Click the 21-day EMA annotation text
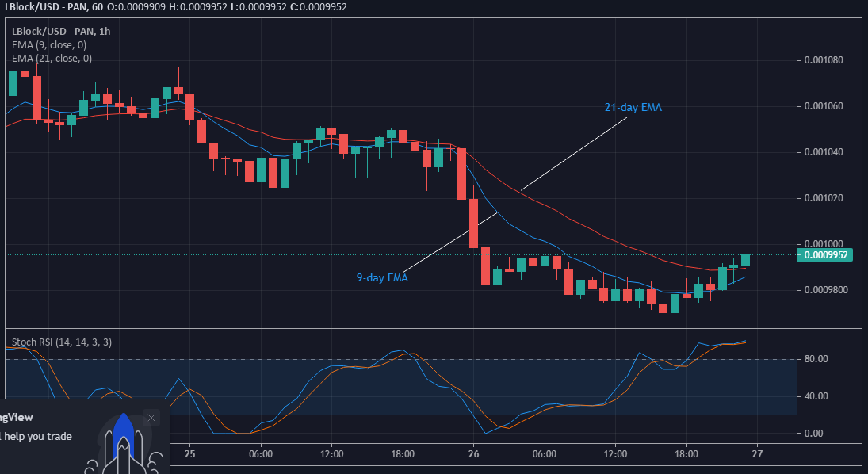This screenshot has width=868, height=474. (x=633, y=108)
